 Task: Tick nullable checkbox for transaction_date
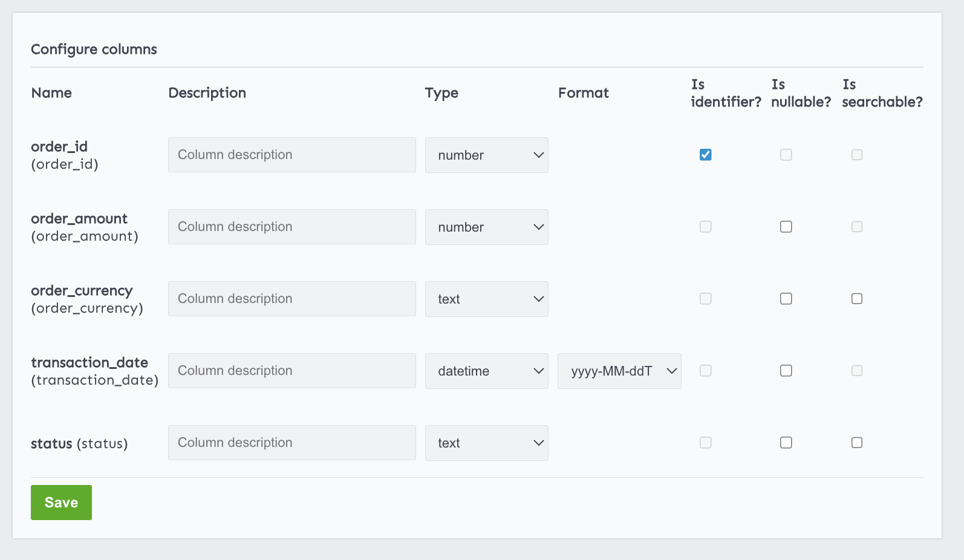(x=786, y=371)
